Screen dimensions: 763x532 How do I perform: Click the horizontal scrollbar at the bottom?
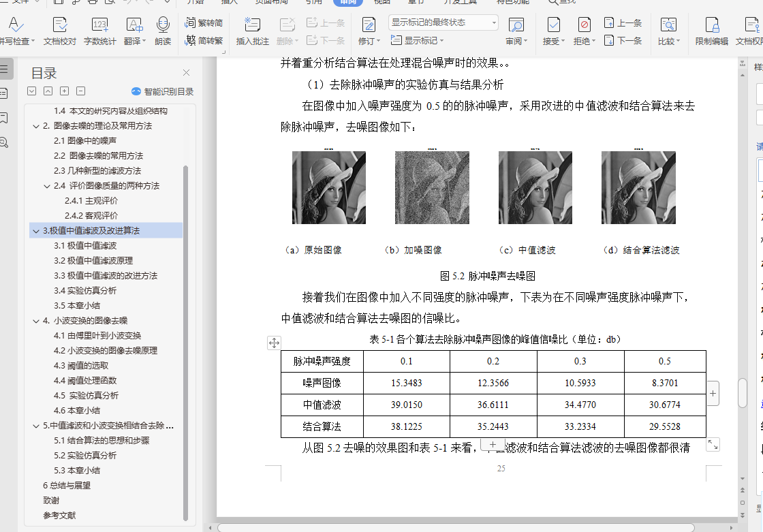[456, 528]
